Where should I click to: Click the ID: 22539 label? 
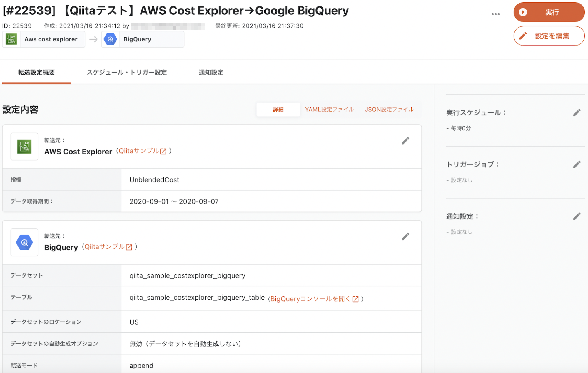[x=17, y=26]
